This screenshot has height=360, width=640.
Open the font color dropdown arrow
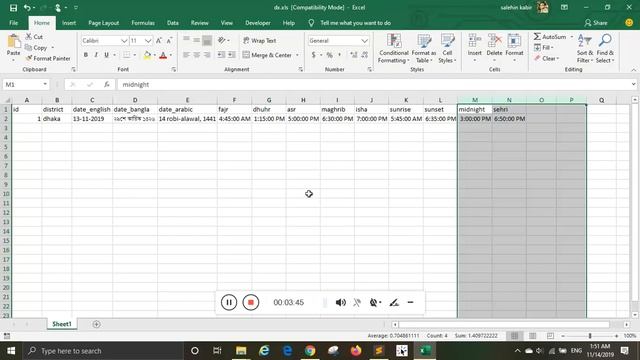point(171,55)
